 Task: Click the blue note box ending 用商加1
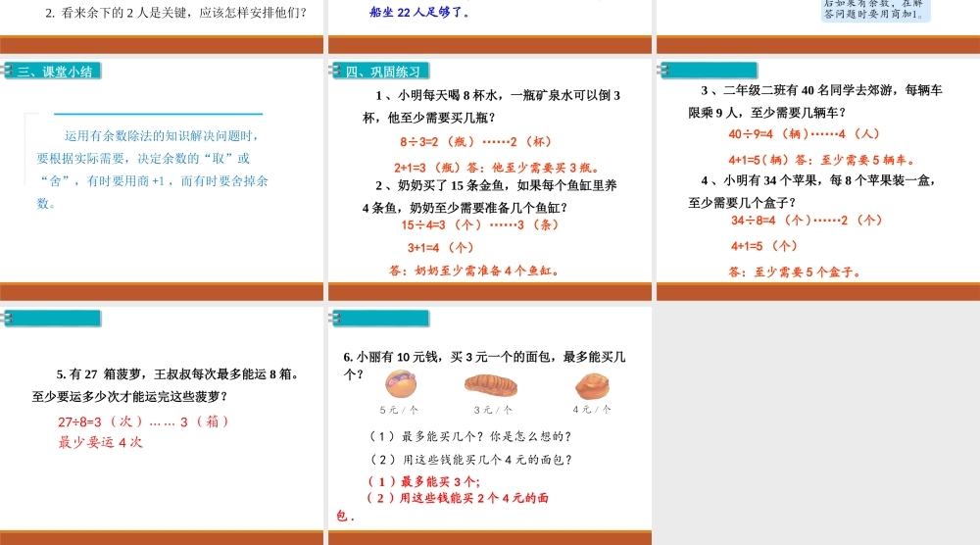click(874, 10)
